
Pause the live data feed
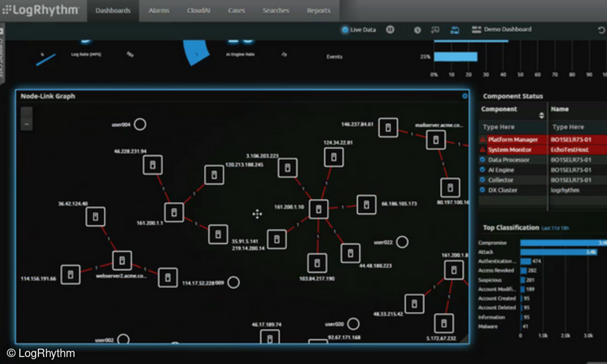390,30
